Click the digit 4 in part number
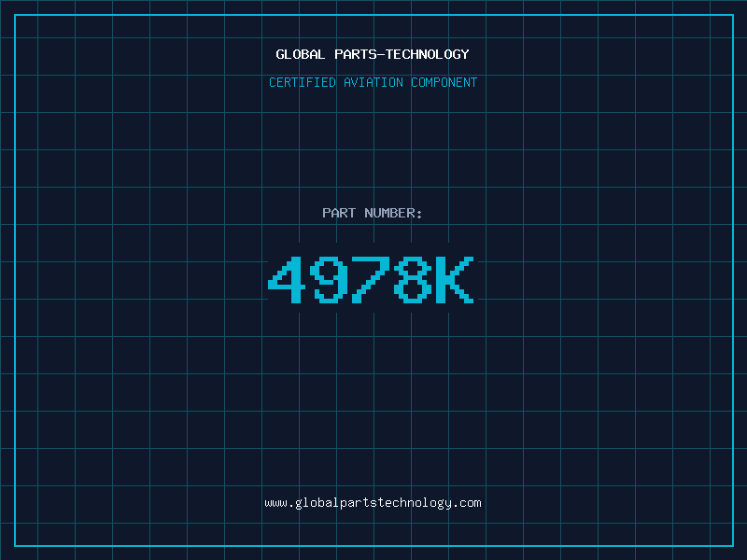Viewport: 747px width, 560px height. 287,279
